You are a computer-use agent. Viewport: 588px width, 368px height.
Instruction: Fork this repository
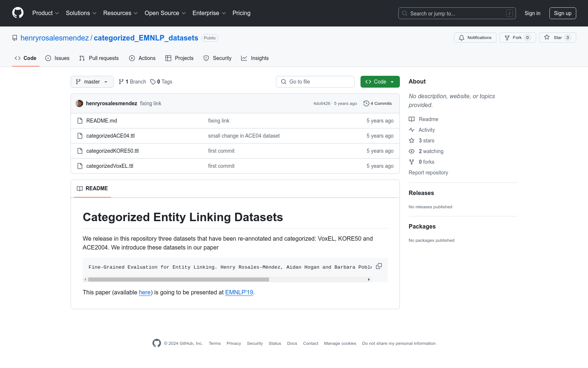[517, 38]
